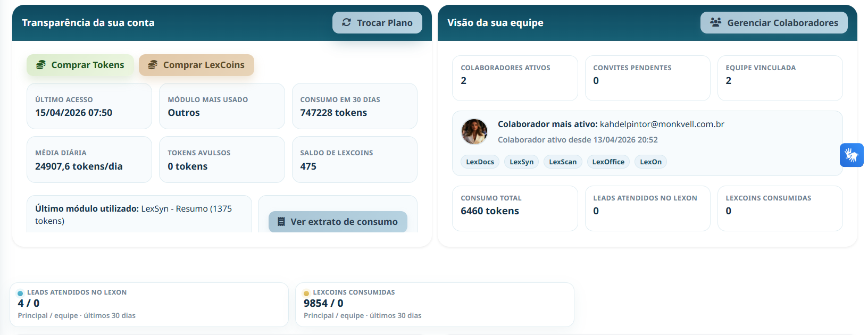The width and height of the screenshot is (868, 335).
Task: Select the LexOffice tag
Action: click(608, 162)
